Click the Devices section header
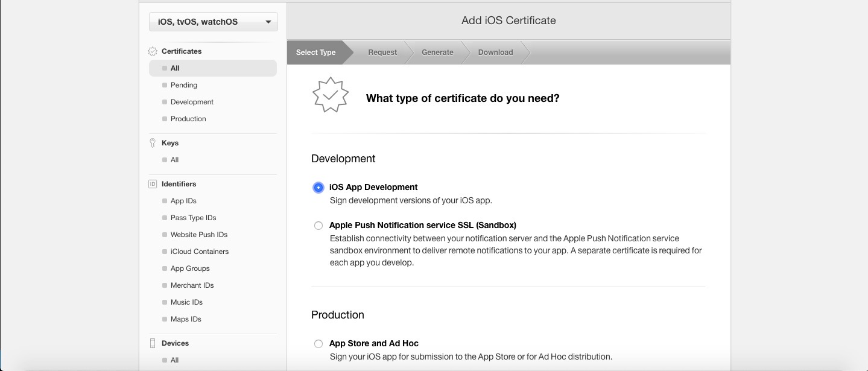868x371 pixels. pyautogui.click(x=175, y=343)
